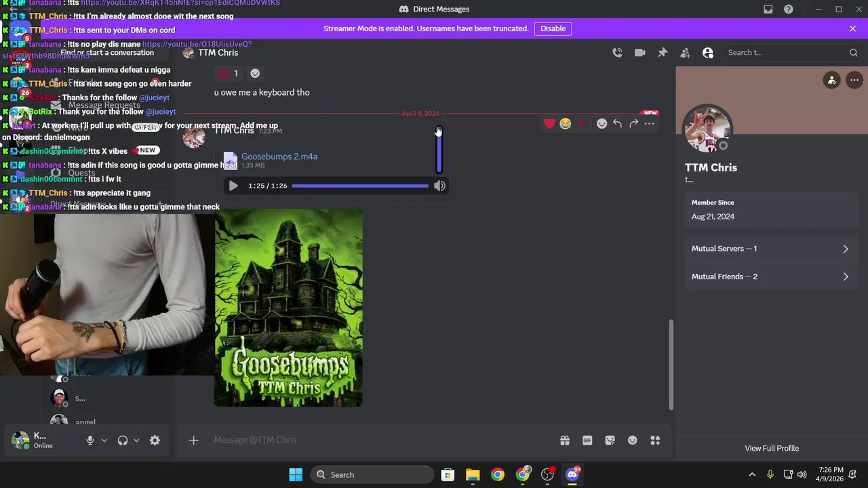The width and height of the screenshot is (868, 488).
Task: Open Discord help icon
Action: (789, 9)
